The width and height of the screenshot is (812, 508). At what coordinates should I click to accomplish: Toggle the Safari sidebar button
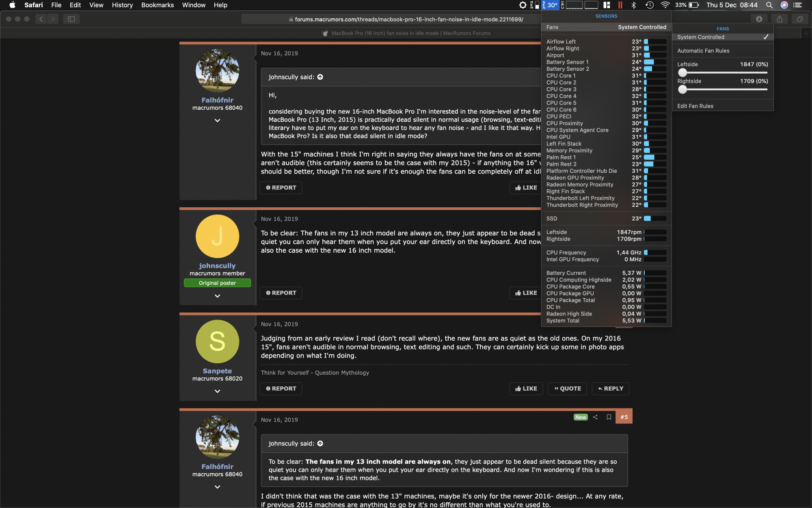point(71,19)
